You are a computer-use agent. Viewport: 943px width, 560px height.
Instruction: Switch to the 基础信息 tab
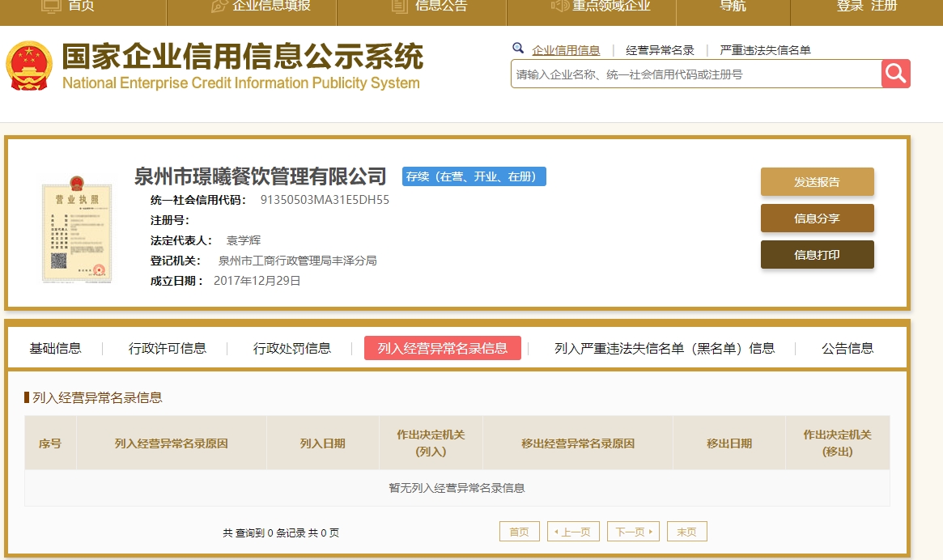55,348
